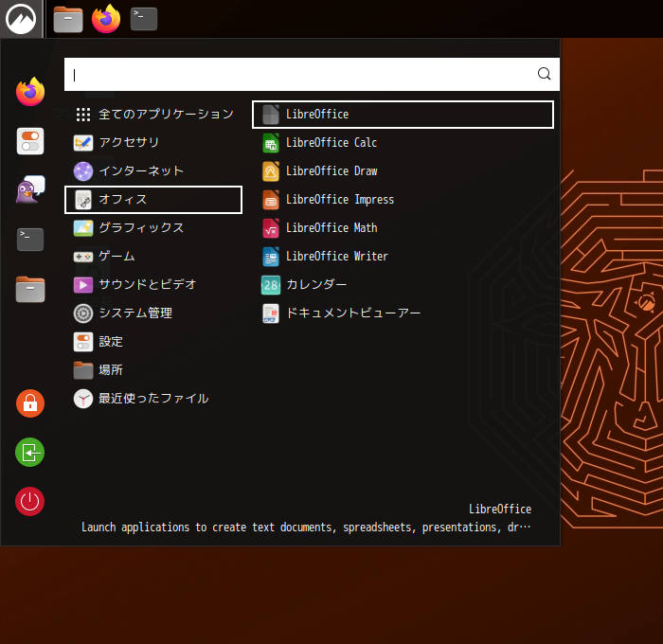Select システム管理 category
This screenshot has height=644, width=663.
pos(153,313)
